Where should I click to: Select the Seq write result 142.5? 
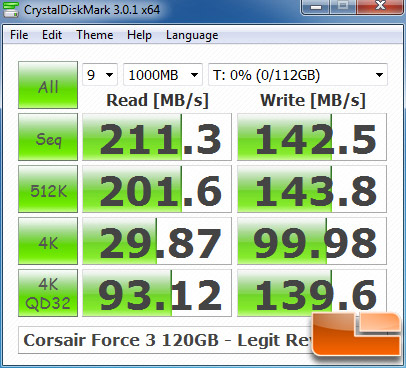(x=312, y=137)
